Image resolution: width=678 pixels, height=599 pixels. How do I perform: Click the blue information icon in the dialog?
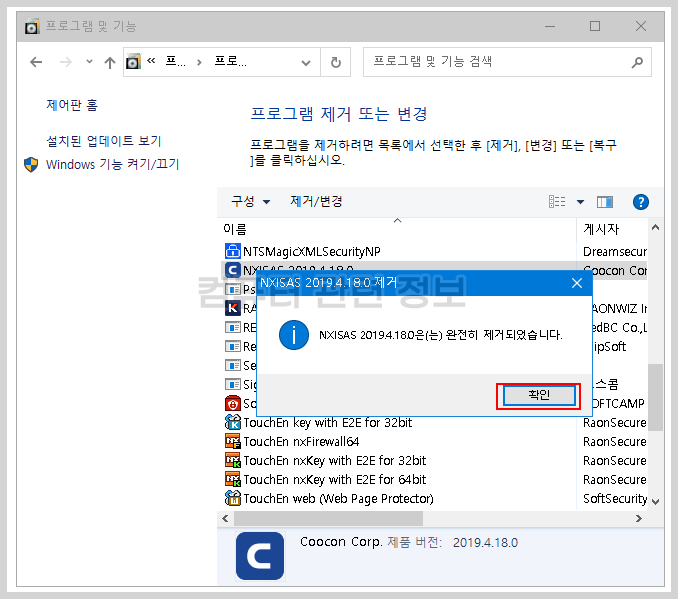[x=294, y=335]
